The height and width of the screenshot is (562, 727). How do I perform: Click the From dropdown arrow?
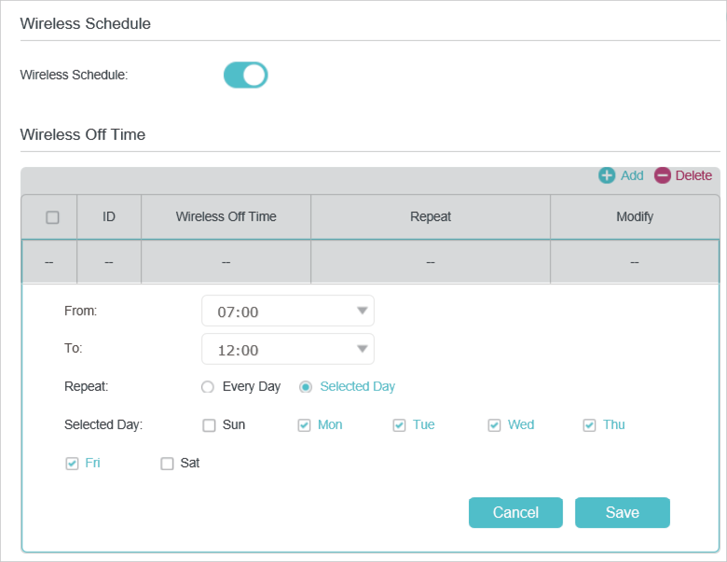click(362, 311)
